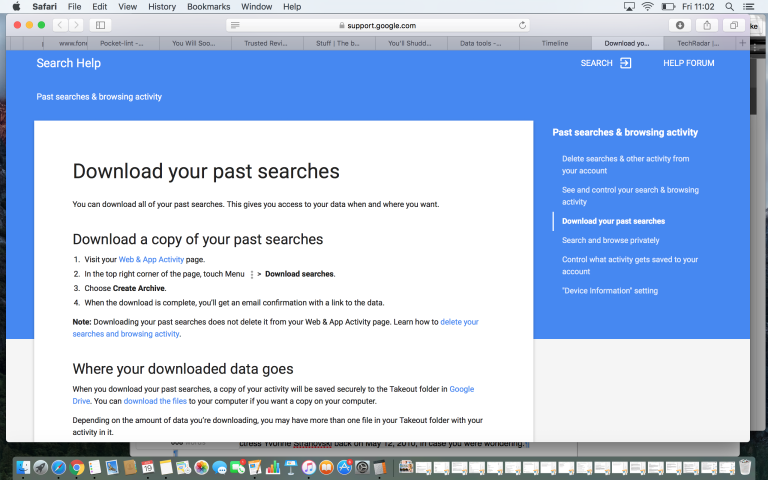Click the clock showing Fri 11:02

click(x=698, y=7)
